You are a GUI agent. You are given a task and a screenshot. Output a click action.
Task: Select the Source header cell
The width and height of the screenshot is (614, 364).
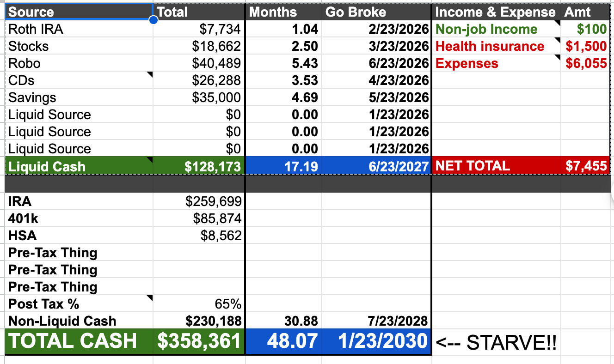pos(79,12)
